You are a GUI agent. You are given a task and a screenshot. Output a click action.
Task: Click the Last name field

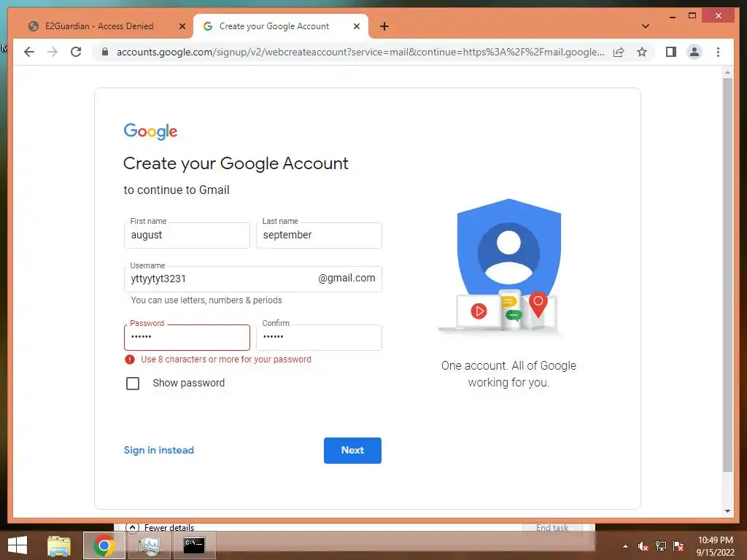319,236
